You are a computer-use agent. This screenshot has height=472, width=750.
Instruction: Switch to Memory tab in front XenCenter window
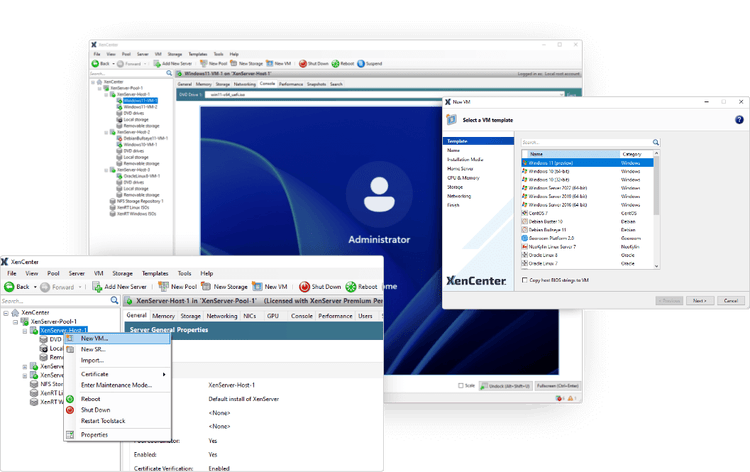163,316
